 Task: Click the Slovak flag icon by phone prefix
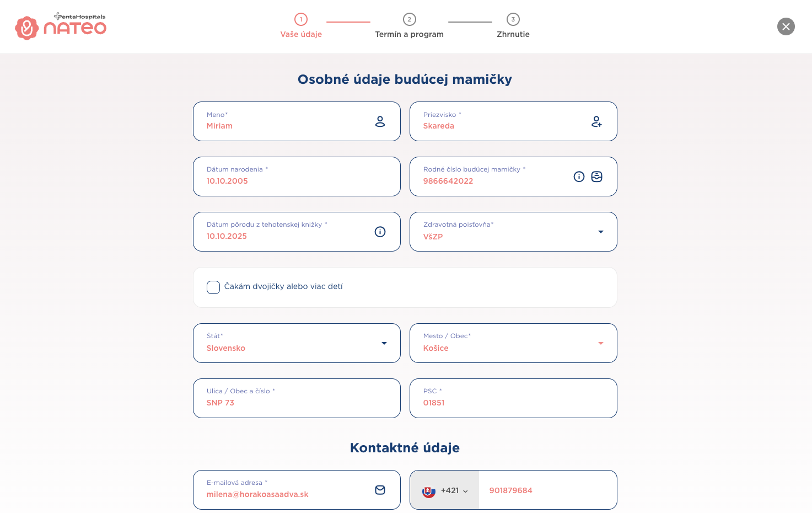click(x=429, y=490)
